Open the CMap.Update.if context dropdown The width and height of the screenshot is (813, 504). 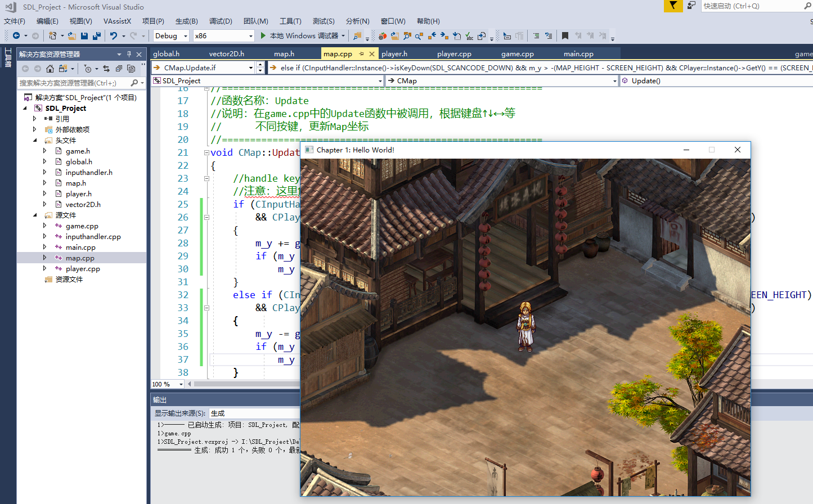[x=203, y=67]
